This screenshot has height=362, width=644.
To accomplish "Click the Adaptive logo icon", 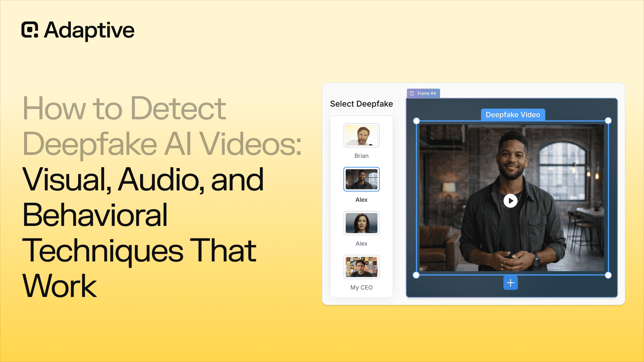I will 30,30.
